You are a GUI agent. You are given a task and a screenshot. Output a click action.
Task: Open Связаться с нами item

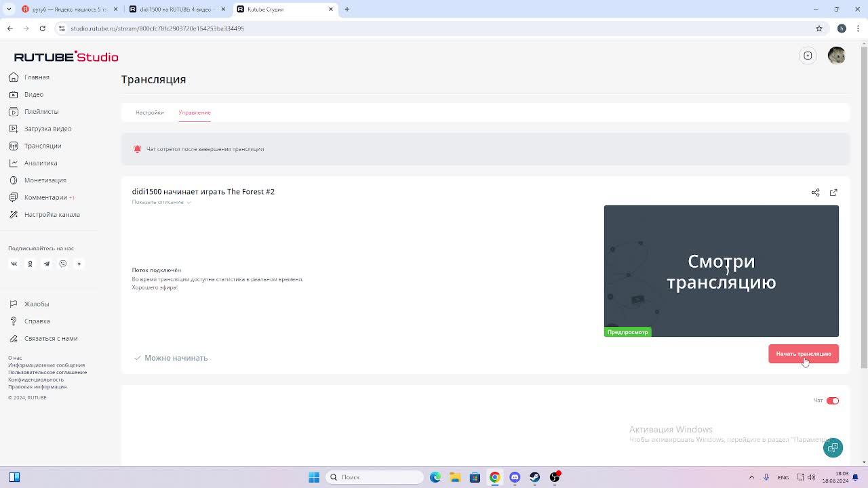(x=51, y=338)
